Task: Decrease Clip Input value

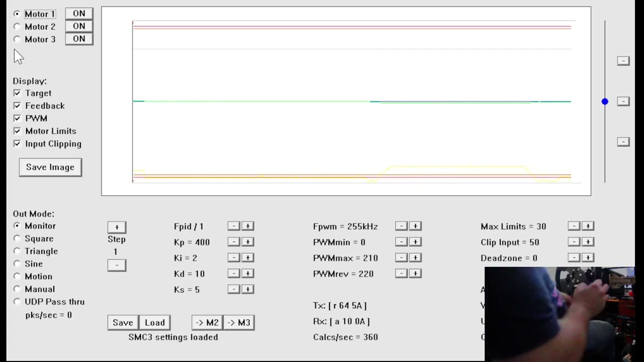Action: tap(574, 242)
